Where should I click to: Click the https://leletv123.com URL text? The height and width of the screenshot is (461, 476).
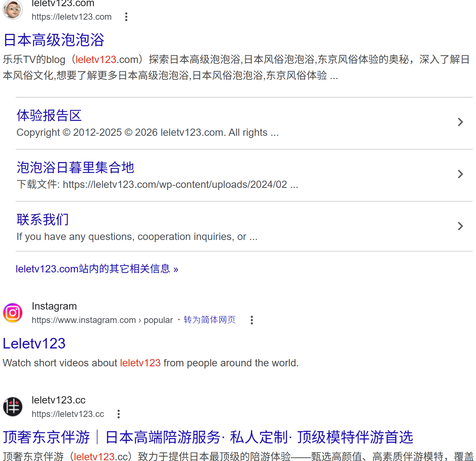click(x=72, y=17)
